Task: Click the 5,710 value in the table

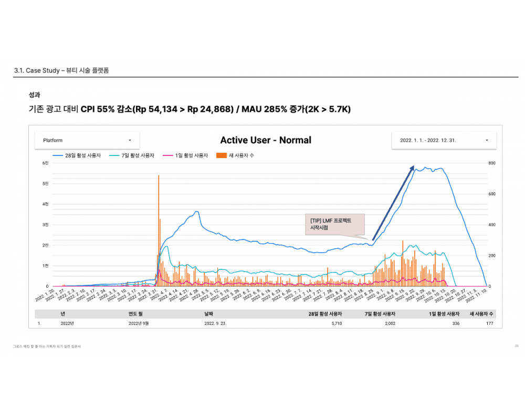Action: click(x=335, y=324)
